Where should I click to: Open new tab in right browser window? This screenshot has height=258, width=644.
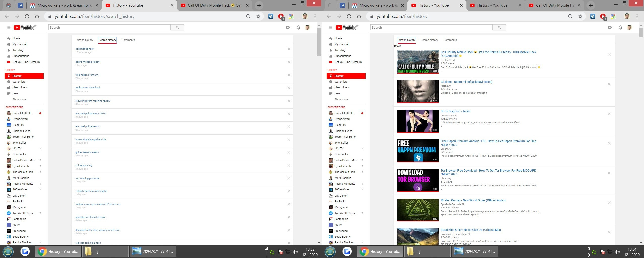pyautogui.click(x=591, y=5)
